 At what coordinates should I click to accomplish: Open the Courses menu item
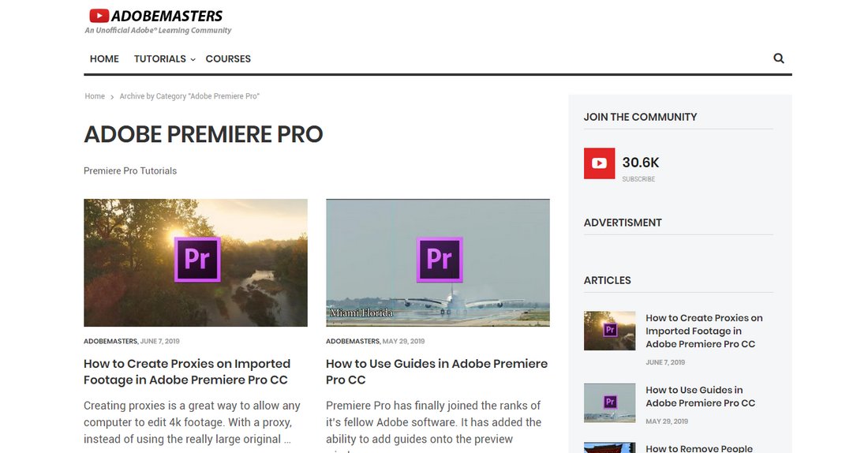tap(228, 58)
